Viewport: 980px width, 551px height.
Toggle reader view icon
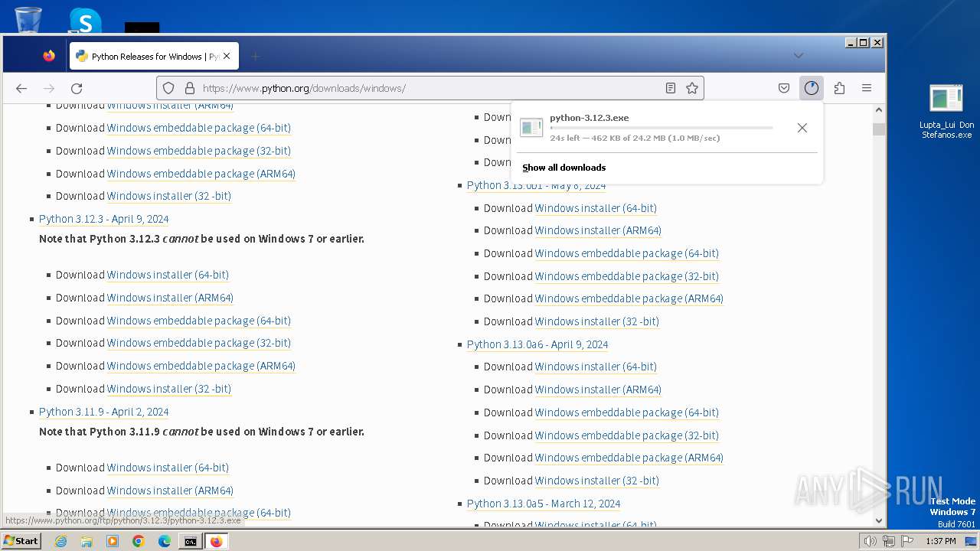(671, 88)
